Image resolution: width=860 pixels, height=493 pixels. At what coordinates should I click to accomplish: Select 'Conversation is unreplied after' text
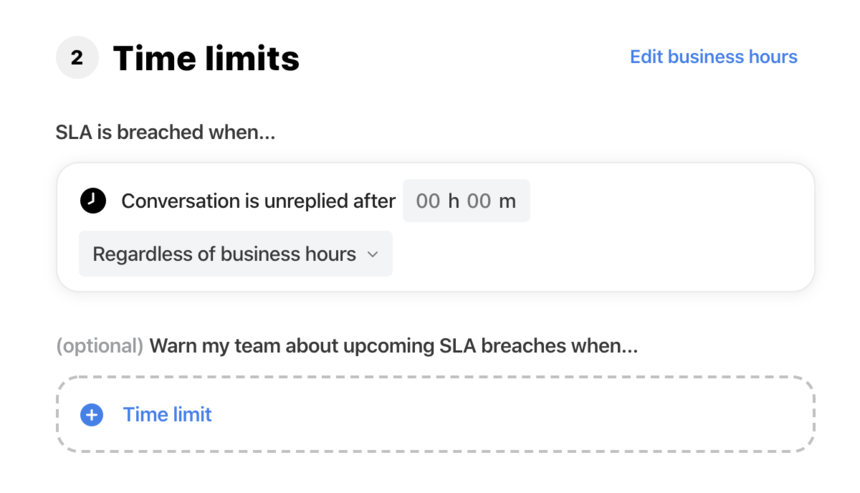point(258,201)
